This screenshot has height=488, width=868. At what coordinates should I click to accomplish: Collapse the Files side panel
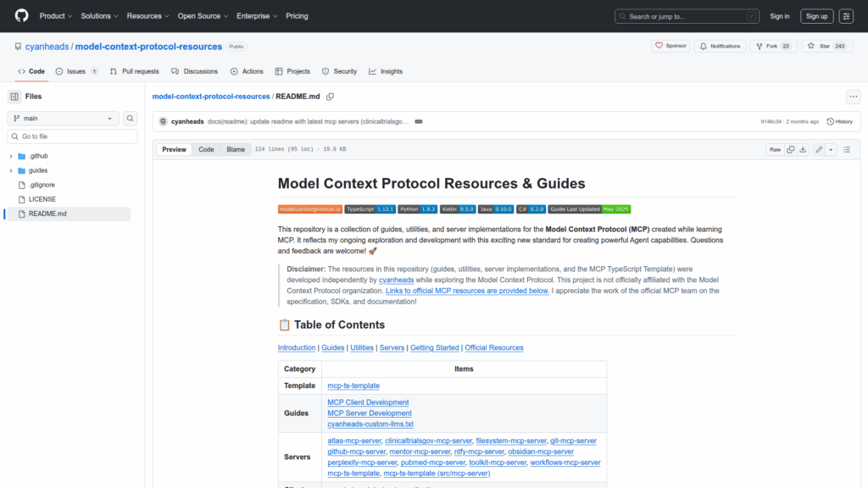click(14, 97)
